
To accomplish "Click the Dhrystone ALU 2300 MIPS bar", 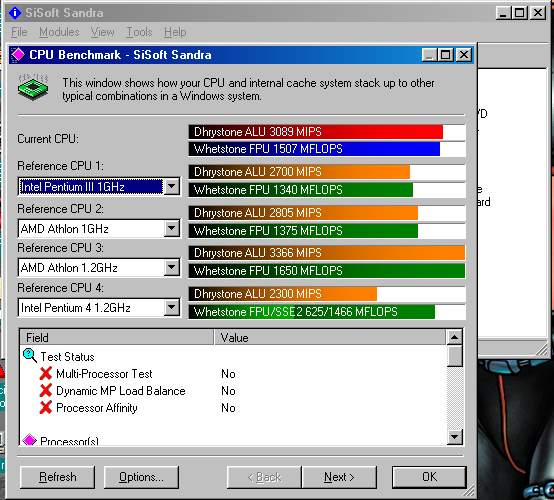I will (x=327, y=294).
